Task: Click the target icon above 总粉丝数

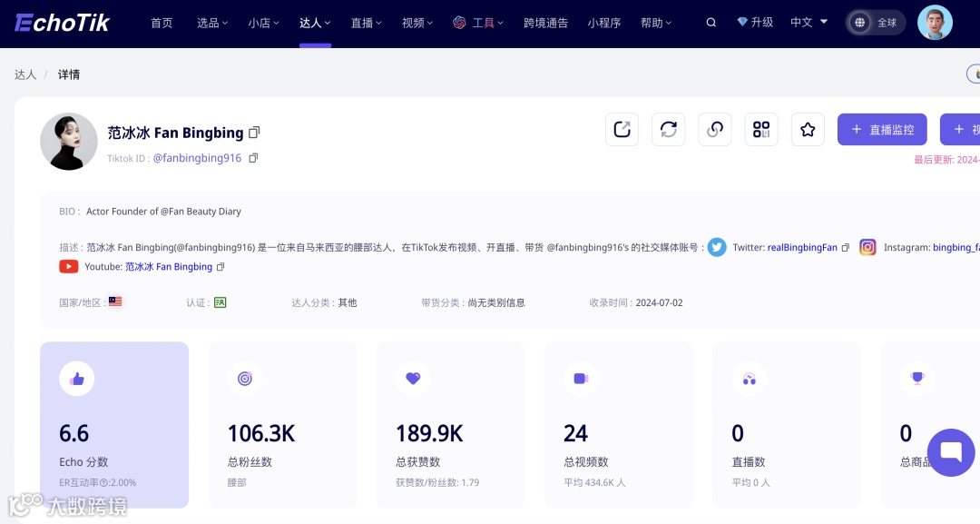Action: 245,379
